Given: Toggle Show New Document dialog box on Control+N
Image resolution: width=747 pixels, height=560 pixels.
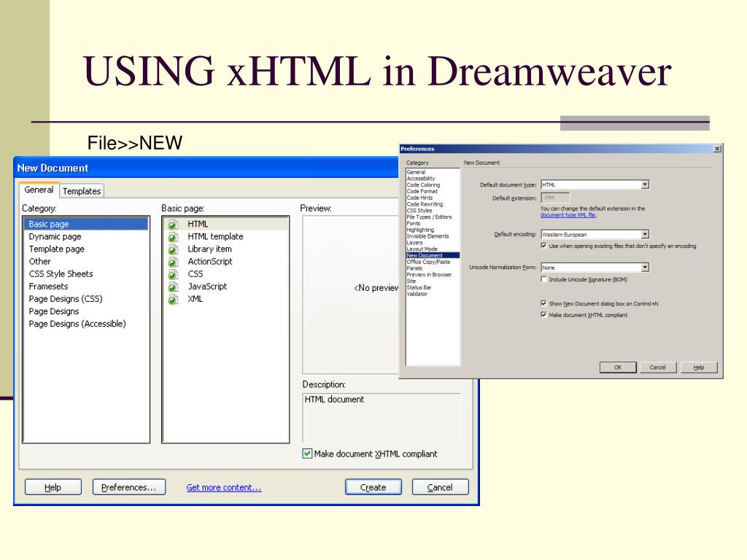Looking at the screenshot, I should tap(543, 303).
